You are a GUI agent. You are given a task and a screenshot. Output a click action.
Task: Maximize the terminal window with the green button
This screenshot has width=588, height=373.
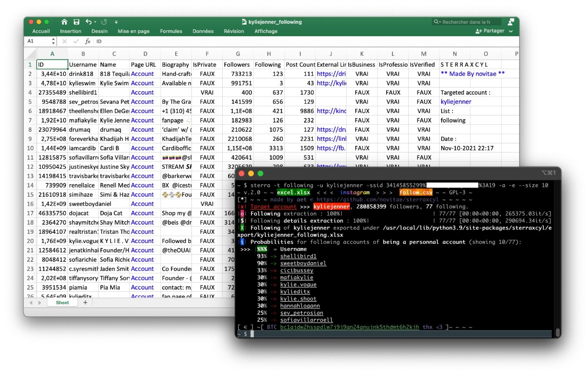click(261, 173)
